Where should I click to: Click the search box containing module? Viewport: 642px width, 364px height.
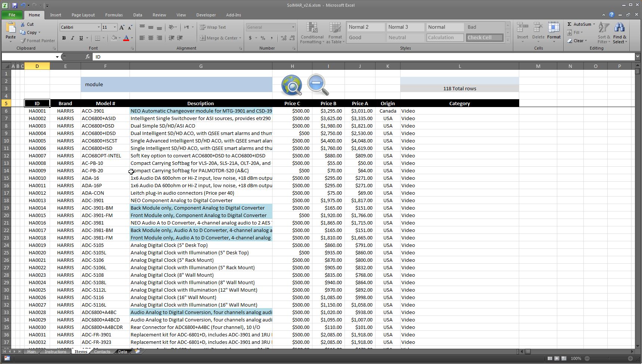point(176,84)
